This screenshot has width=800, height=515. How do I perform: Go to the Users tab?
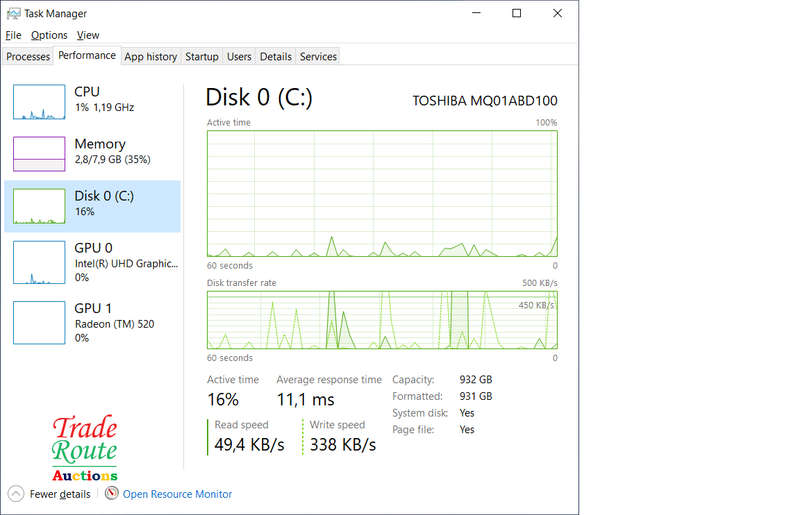(239, 57)
